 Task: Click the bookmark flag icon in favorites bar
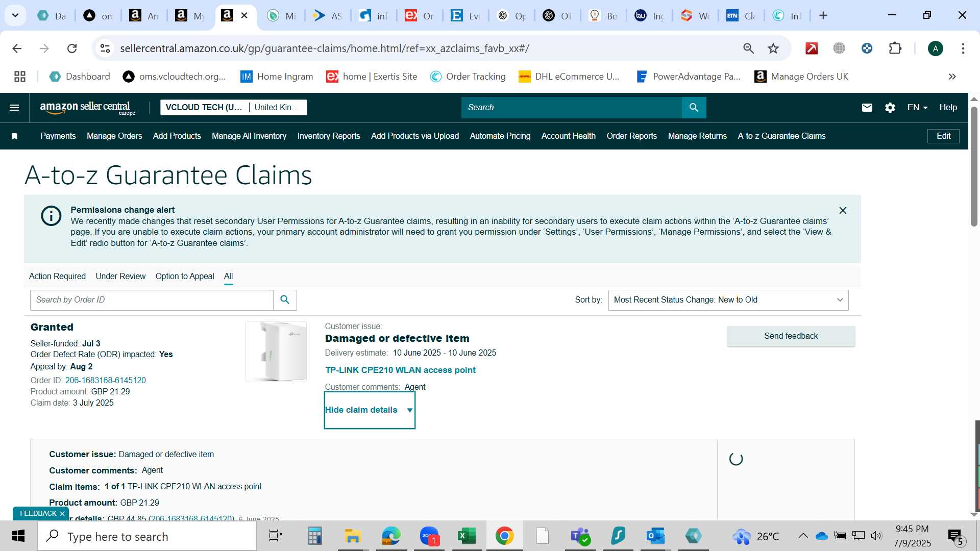[14, 136]
